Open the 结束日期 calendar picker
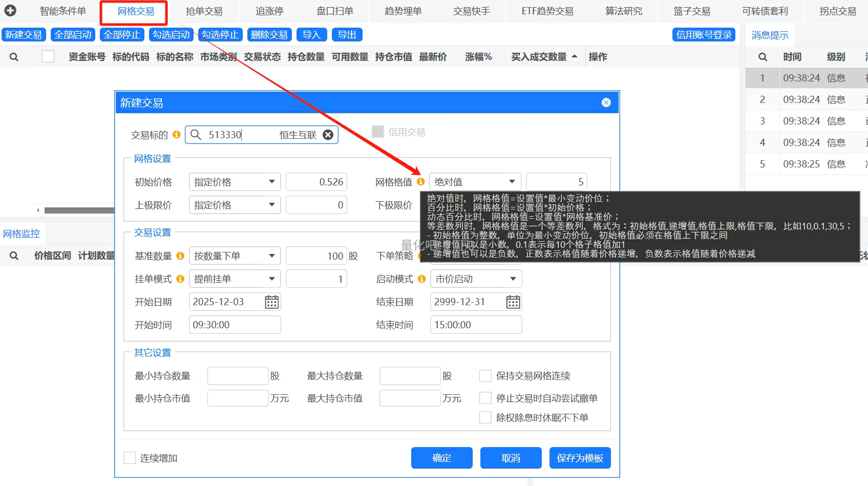Image resolution: width=868 pixels, height=486 pixels. pos(513,302)
